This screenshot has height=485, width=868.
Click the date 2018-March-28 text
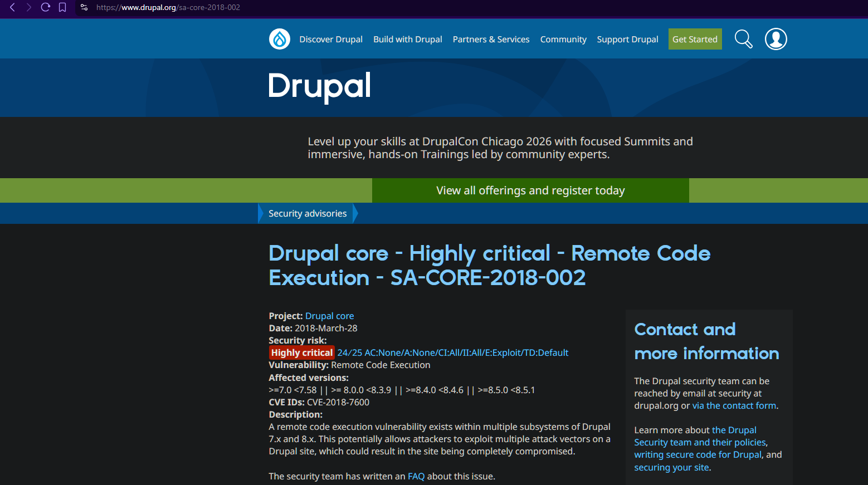[x=326, y=328]
